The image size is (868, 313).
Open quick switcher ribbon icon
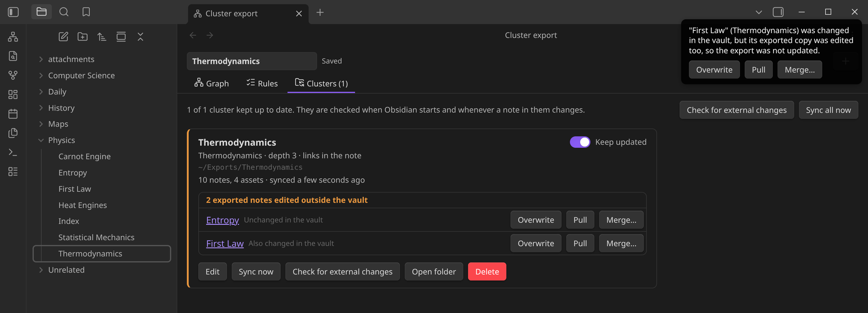click(13, 56)
